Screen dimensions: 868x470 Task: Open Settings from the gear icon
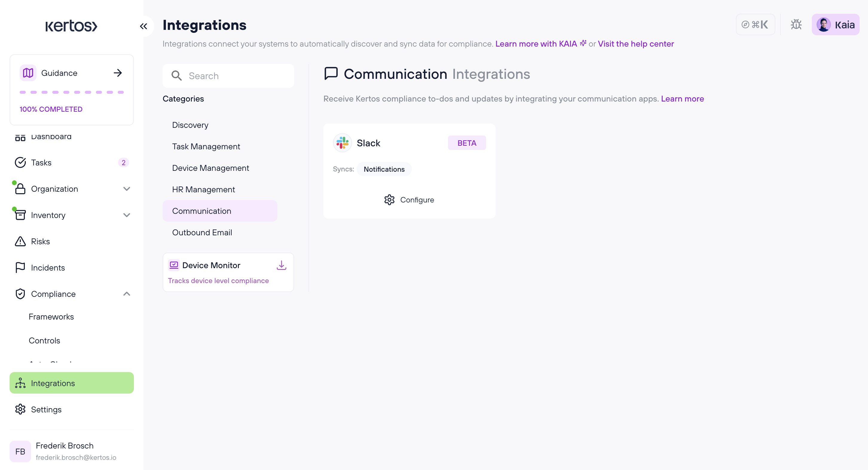tap(20, 409)
